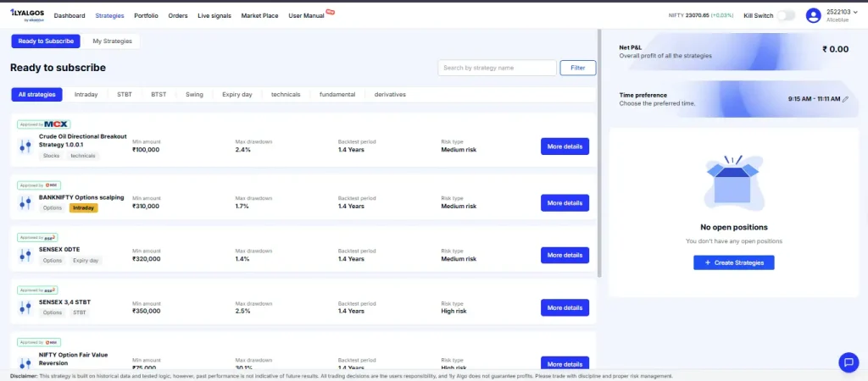This screenshot has height=381, width=868.
Task: Click the 9:15 AM - 11:11 AM time range
Action: coord(814,99)
